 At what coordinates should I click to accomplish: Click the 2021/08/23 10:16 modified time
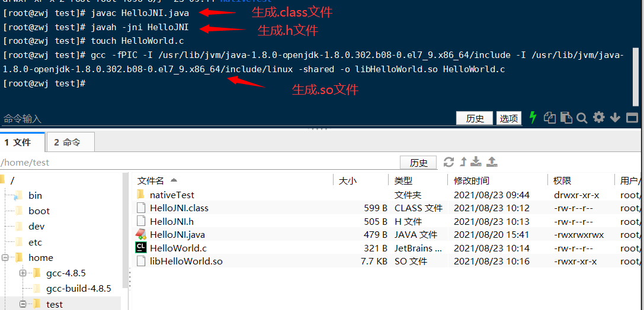click(x=492, y=261)
